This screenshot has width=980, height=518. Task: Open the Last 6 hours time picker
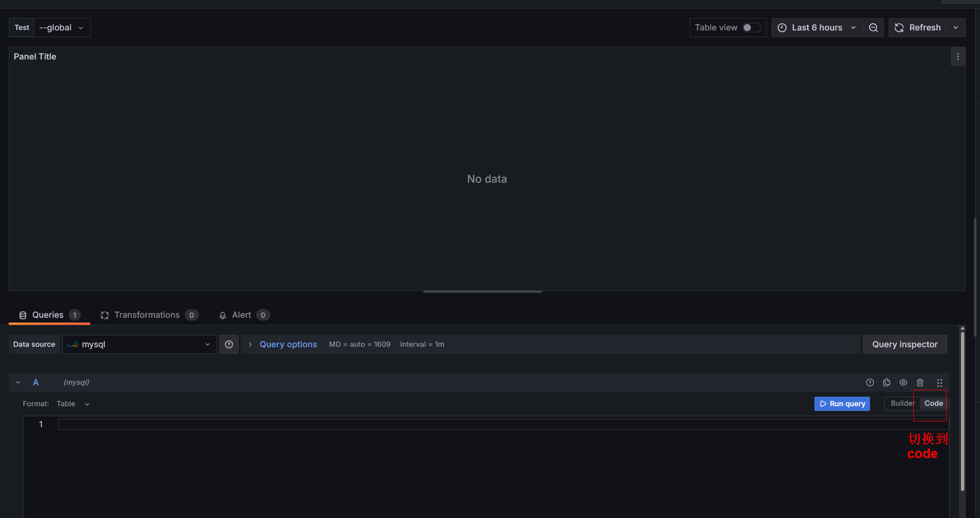[x=817, y=28]
